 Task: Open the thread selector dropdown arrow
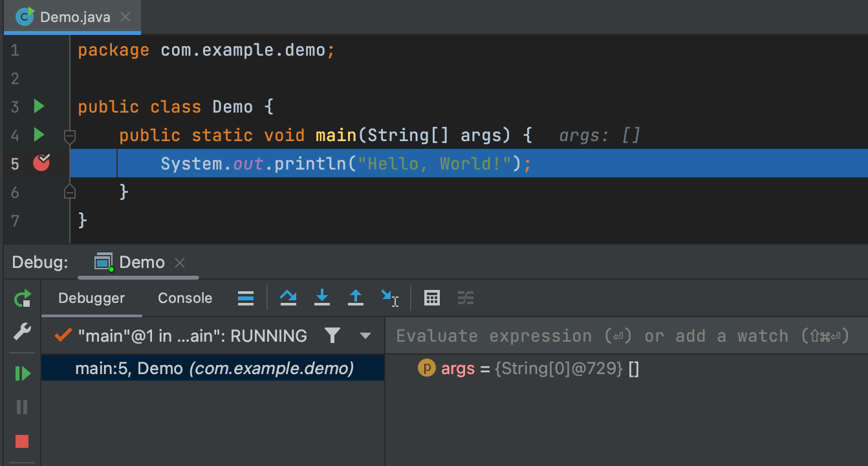(365, 336)
